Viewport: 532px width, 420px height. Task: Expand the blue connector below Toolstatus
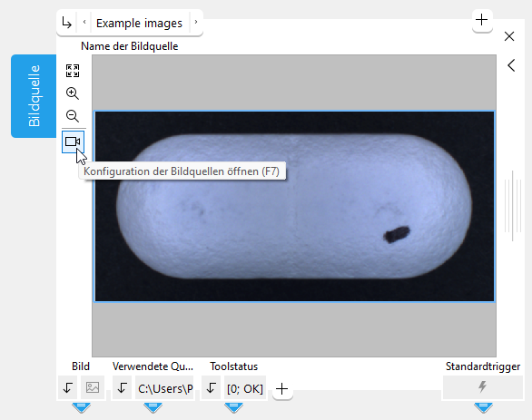click(233, 407)
